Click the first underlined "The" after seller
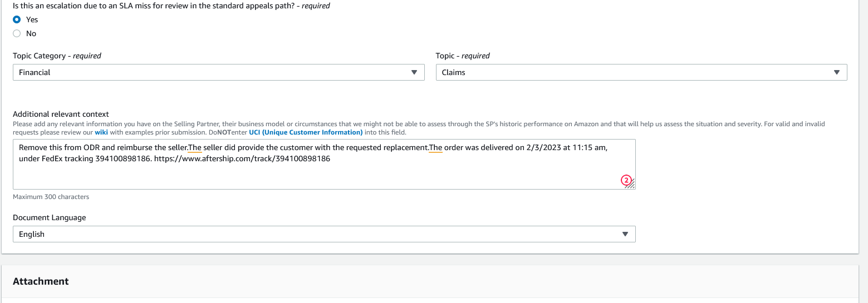Viewport: 868px width, 303px height. 195,148
